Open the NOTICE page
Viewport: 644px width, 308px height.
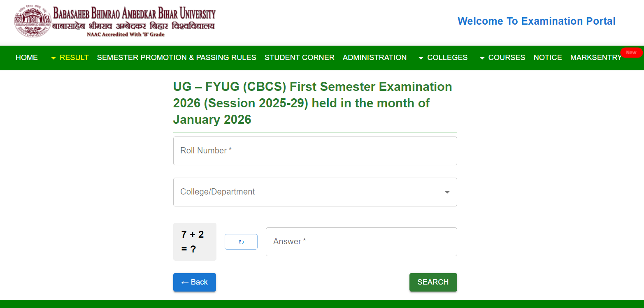548,58
